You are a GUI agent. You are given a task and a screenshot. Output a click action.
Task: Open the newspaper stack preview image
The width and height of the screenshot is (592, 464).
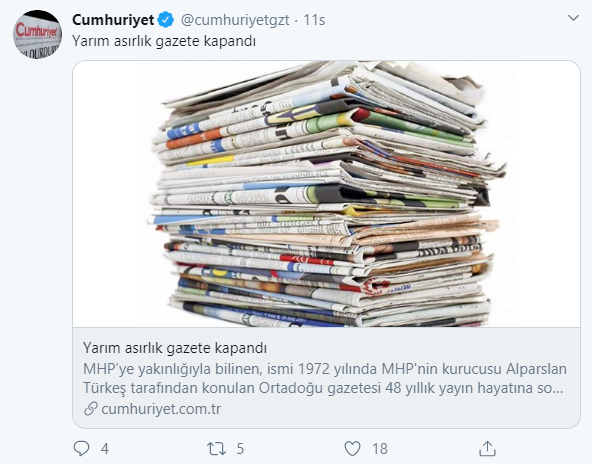pos(326,194)
